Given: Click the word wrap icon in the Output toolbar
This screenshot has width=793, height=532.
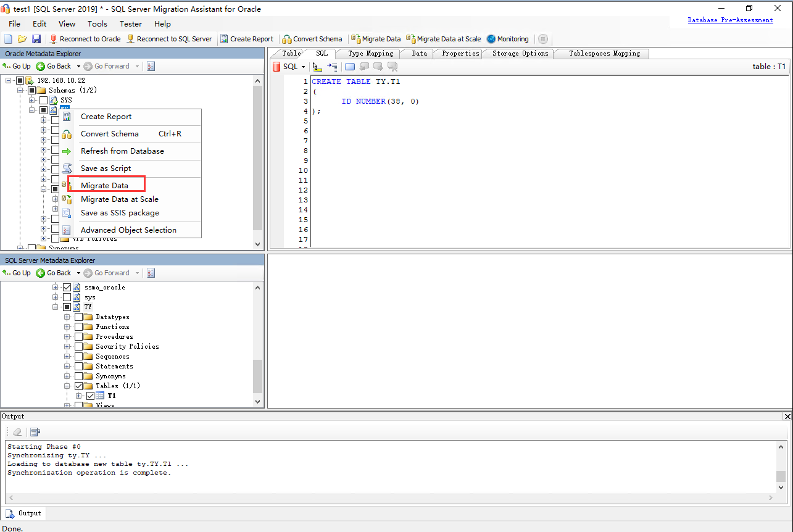Looking at the screenshot, I should (x=35, y=432).
